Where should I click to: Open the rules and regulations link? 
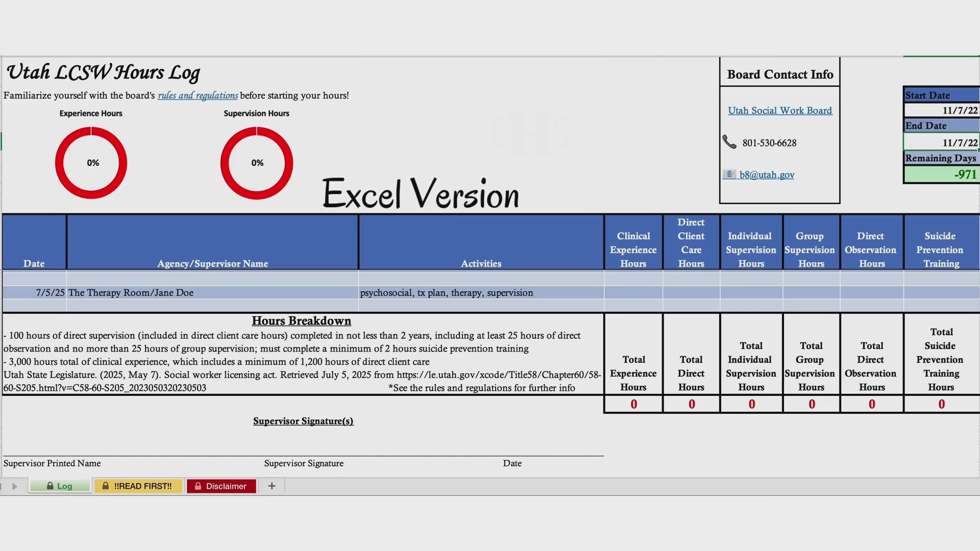[x=198, y=95]
